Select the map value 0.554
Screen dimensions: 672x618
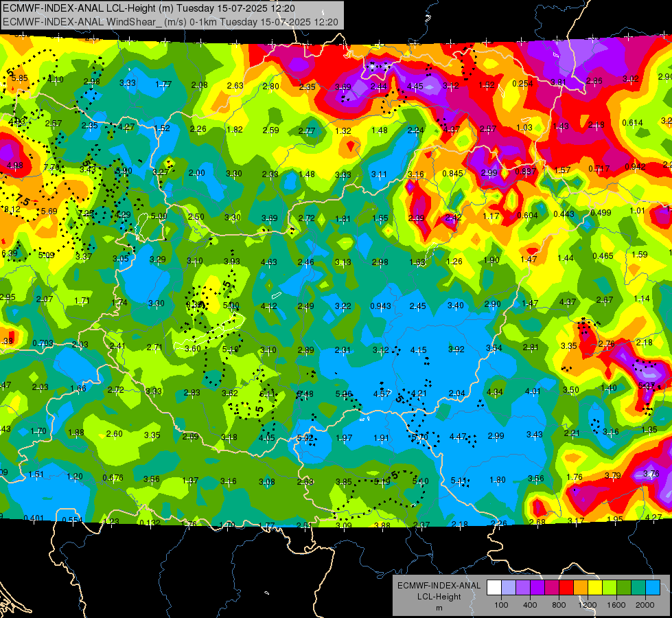(73, 520)
